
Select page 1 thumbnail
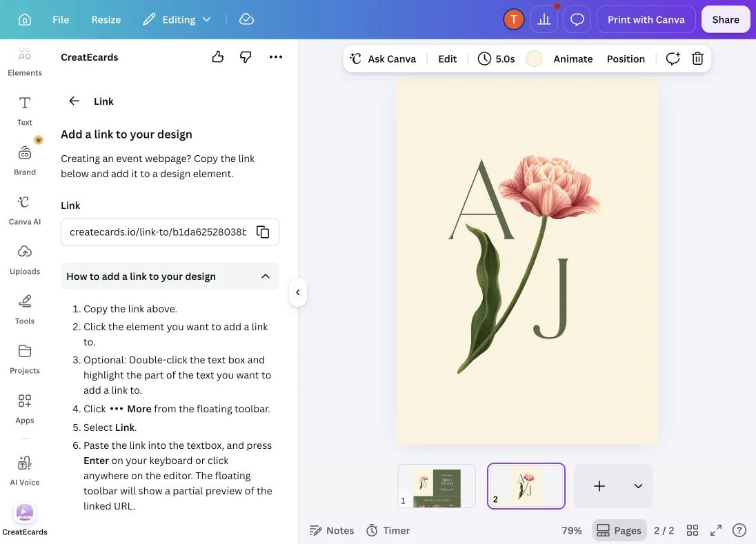[437, 485]
